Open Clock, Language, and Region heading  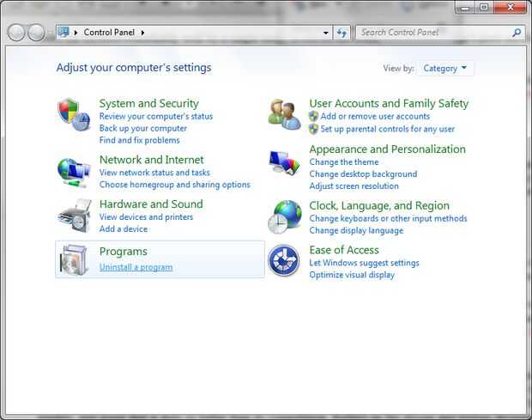379,206
